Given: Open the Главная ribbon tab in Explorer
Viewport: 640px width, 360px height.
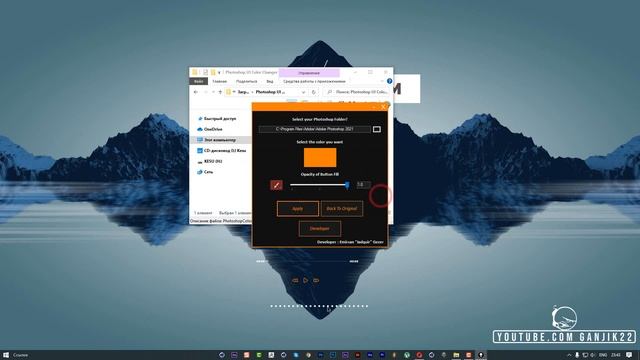Looking at the screenshot, I should pyautogui.click(x=219, y=81).
